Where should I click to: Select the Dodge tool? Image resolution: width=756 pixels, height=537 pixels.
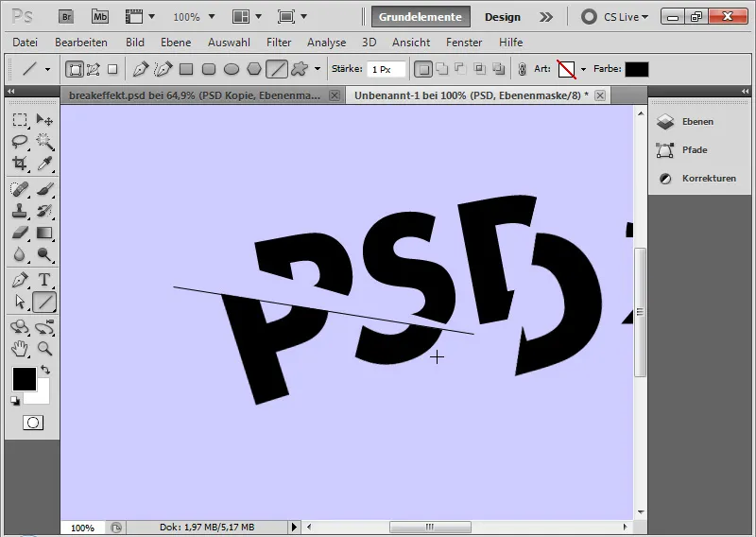coord(44,254)
